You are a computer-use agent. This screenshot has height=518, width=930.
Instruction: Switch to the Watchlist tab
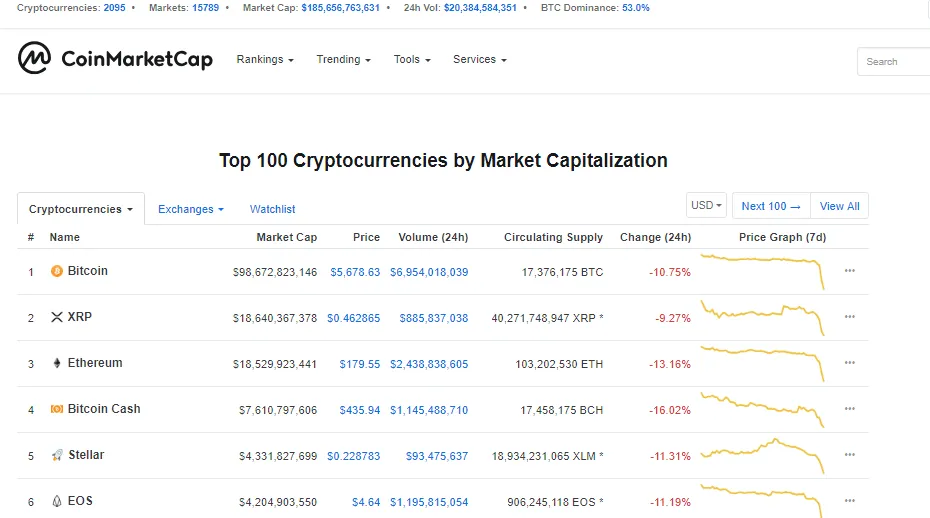point(272,209)
